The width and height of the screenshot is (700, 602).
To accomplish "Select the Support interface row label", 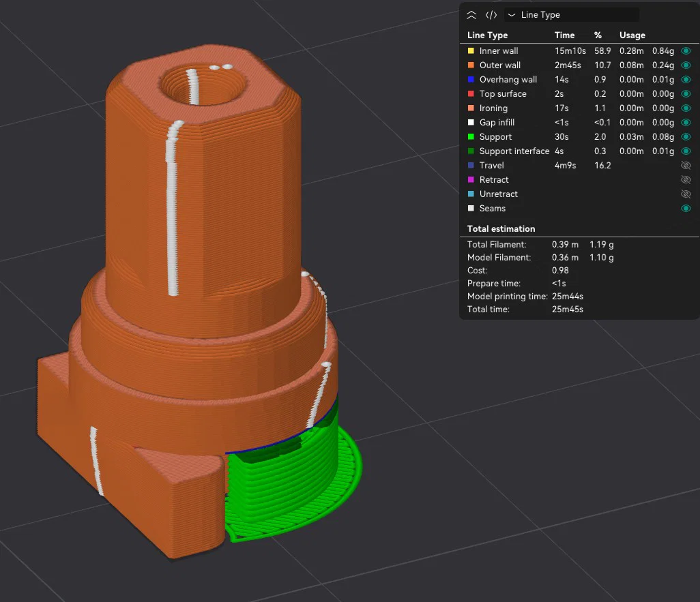I will tap(514, 151).
